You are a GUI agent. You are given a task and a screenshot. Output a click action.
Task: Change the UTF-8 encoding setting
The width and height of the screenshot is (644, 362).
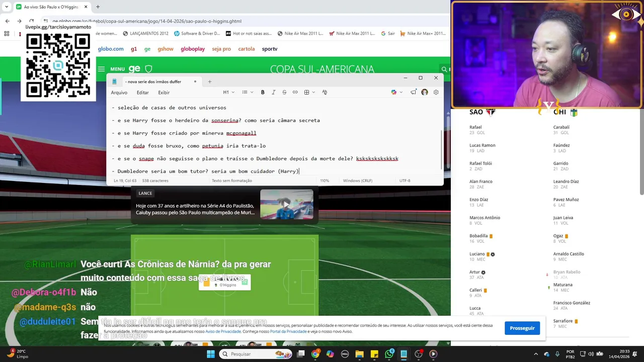(x=405, y=180)
